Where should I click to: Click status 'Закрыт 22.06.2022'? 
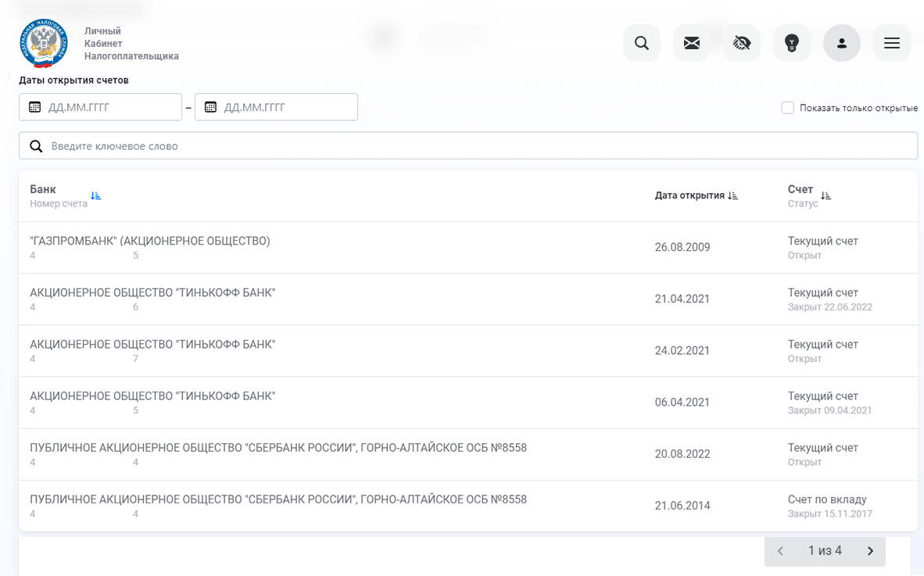[x=829, y=307]
